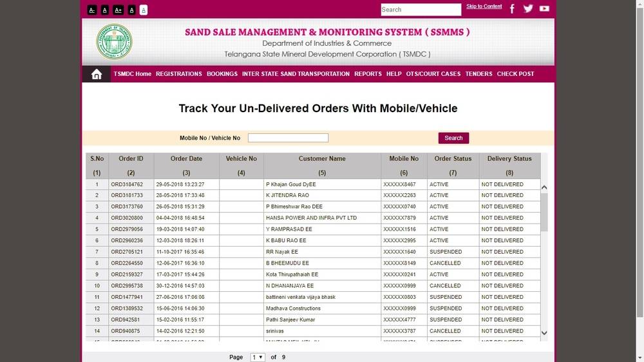The height and width of the screenshot is (362, 644).
Task: Open the page number dropdown
Action: click(258, 357)
